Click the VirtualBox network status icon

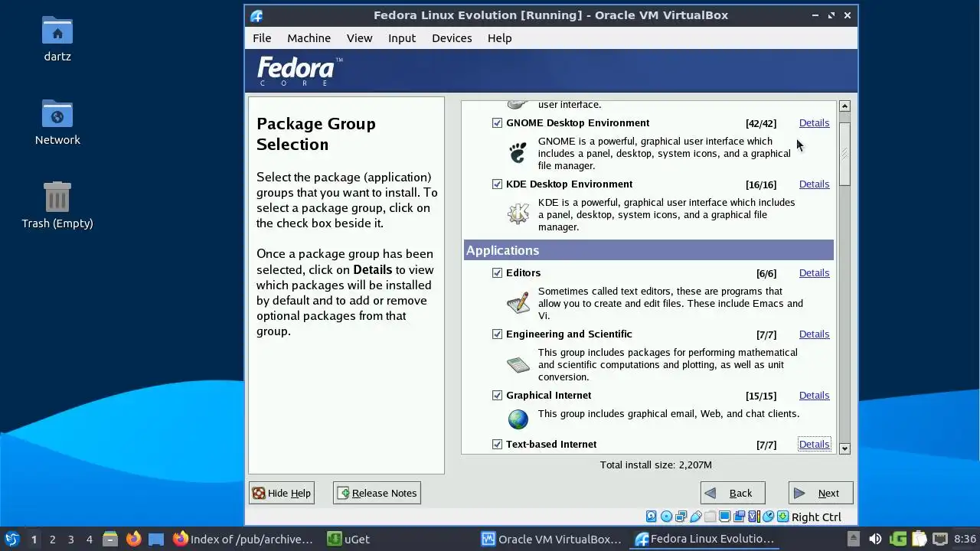pyautogui.click(x=681, y=517)
